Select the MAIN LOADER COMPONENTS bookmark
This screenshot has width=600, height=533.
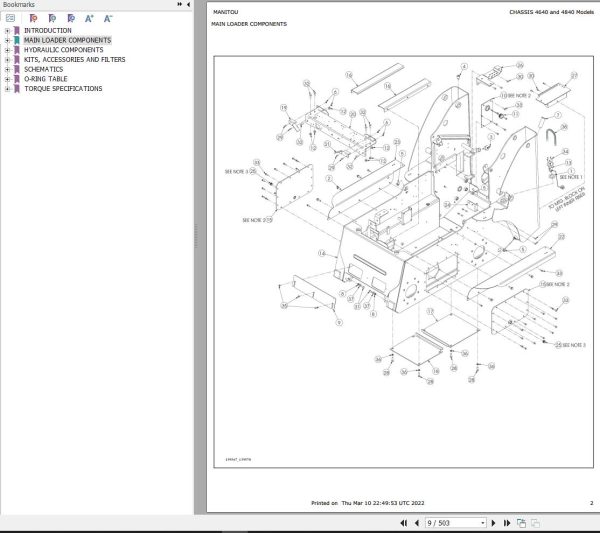pos(67,40)
